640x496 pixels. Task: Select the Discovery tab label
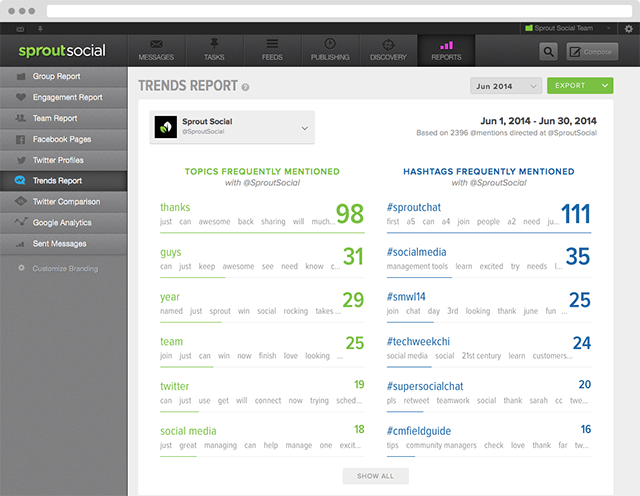click(x=388, y=57)
